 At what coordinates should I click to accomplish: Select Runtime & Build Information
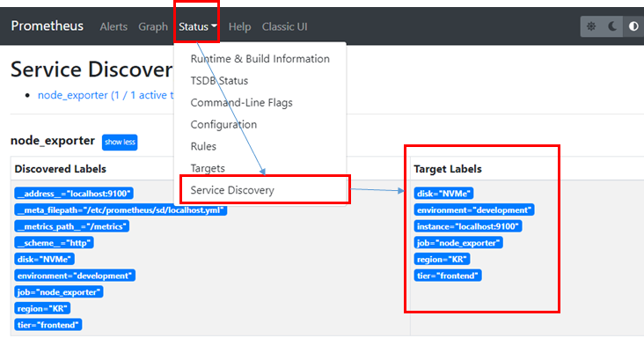[x=260, y=59]
